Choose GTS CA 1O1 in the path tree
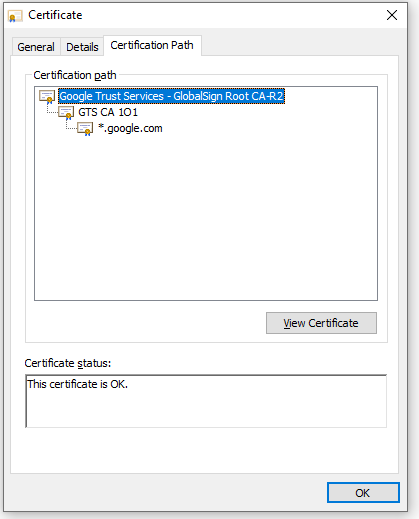Image resolution: width=419 pixels, height=519 pixels. click(108, 112)
